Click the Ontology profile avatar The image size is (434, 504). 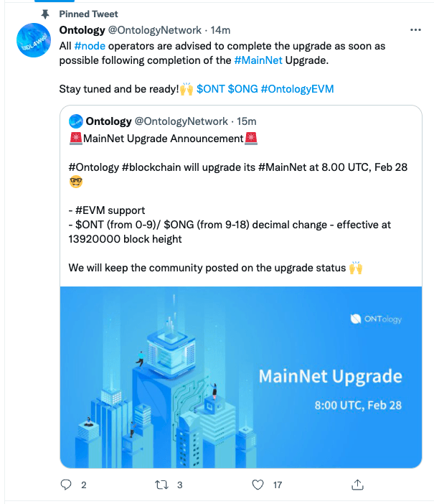coord(34,40)
